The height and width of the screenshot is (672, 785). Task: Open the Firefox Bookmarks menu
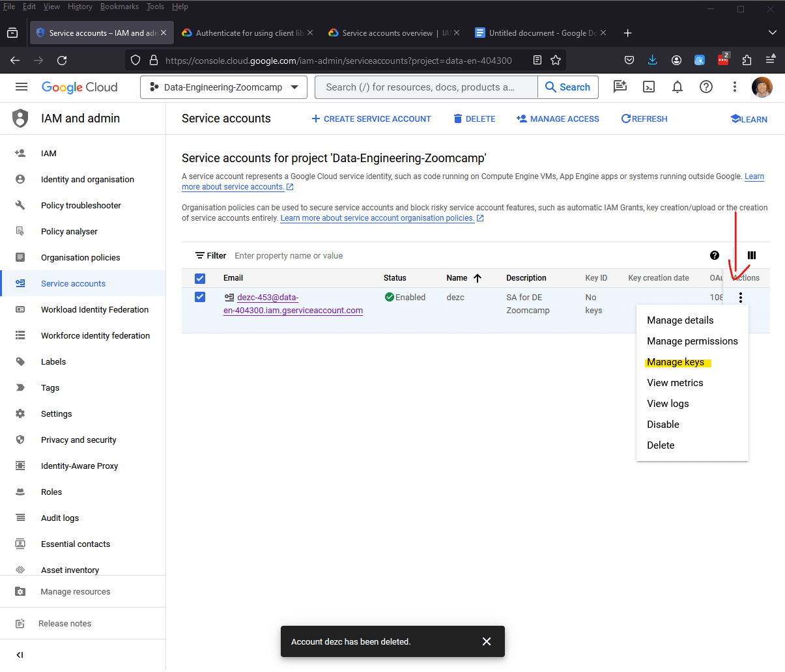(x=119, y=7)
